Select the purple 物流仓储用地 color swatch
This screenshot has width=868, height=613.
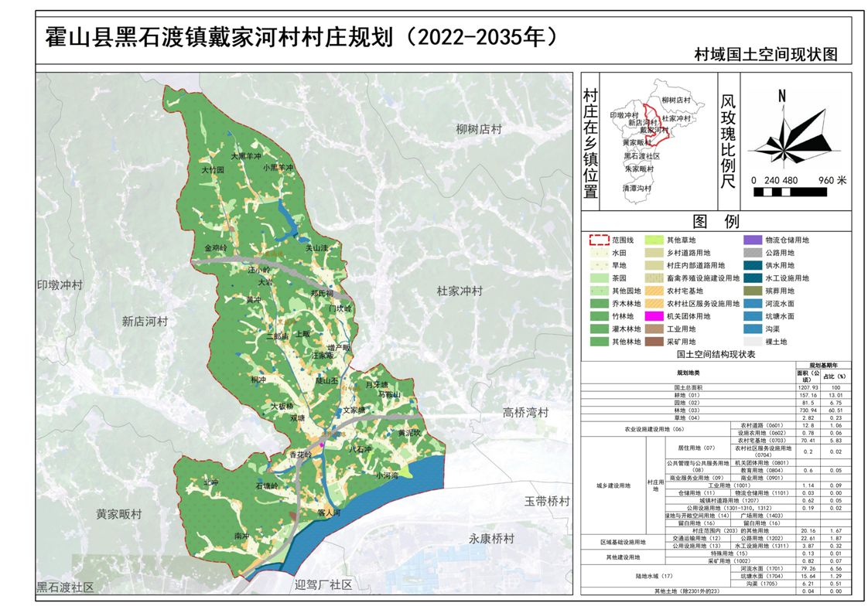tap(753, 240)
